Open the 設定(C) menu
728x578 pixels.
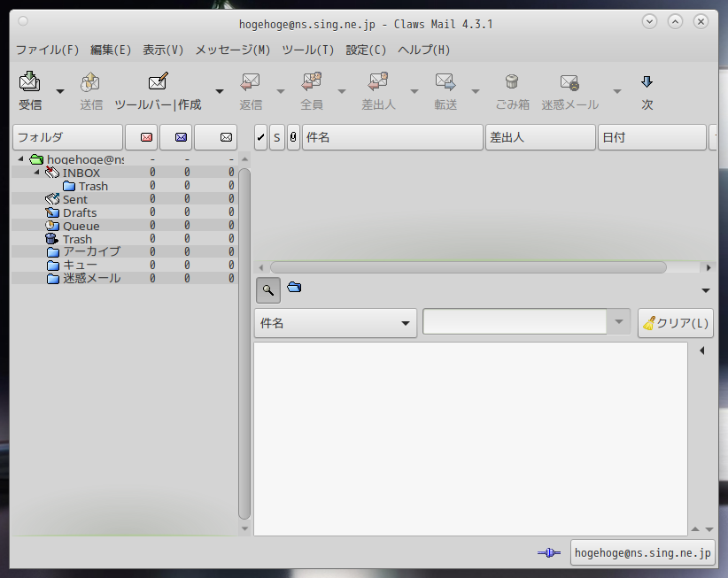pos(366,50)
